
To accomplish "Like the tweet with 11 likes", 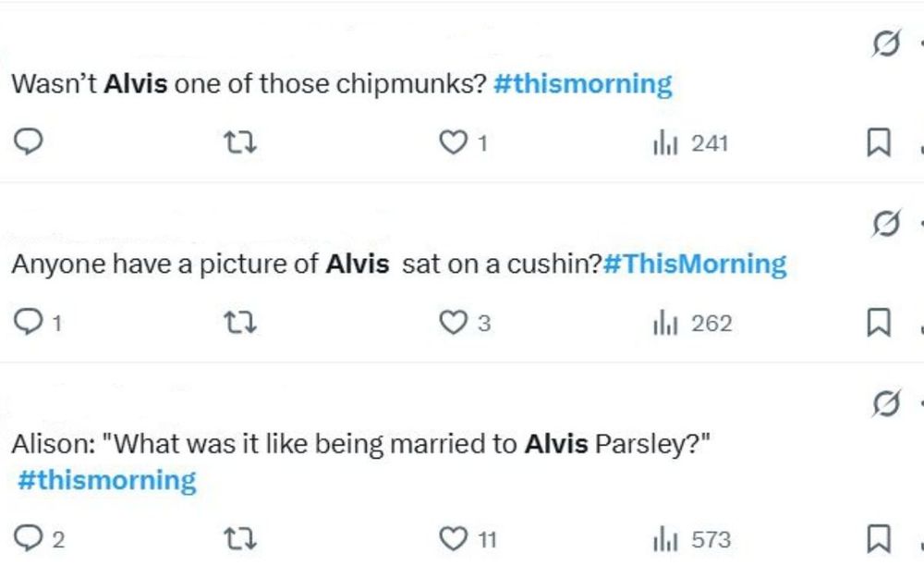I will (452, 539).
